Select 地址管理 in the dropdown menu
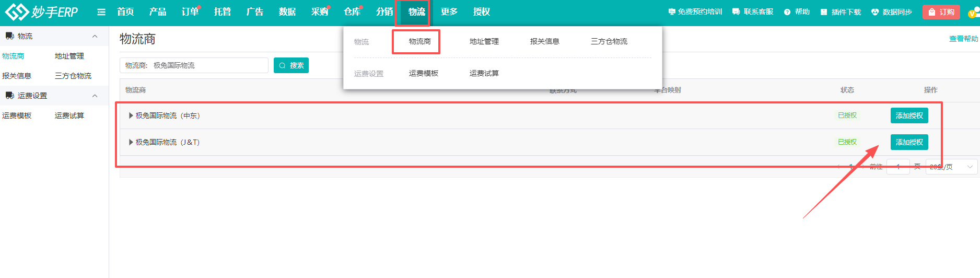The image size is (980, 278). click(x=484, y=41)
